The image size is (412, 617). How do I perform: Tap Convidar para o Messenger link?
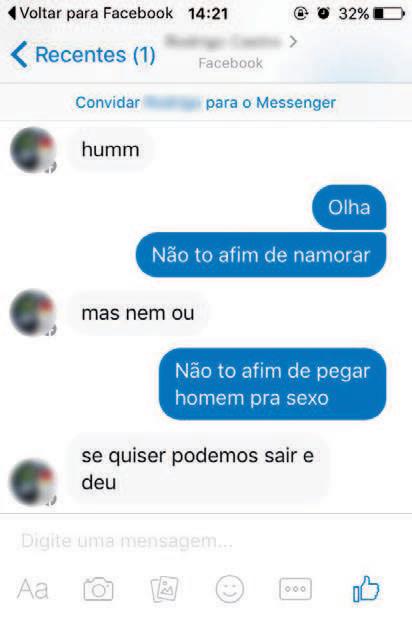(x=206, y=103)
